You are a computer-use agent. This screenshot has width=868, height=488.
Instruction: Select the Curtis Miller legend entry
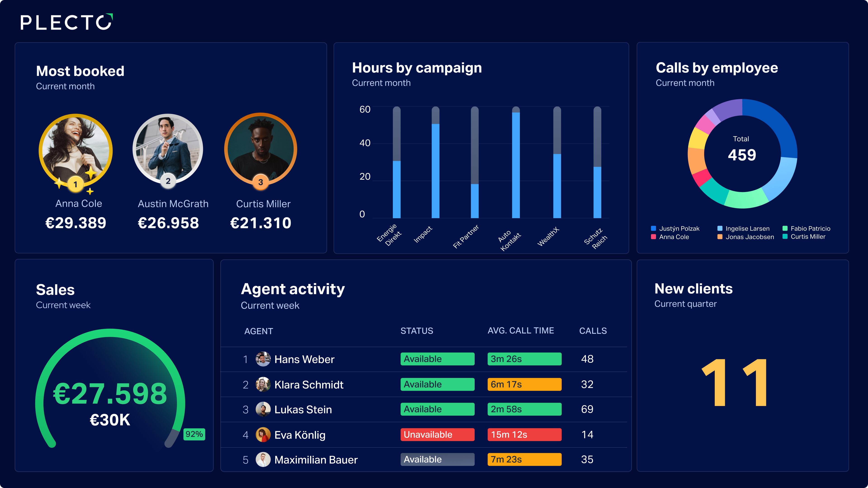pos(804,237)
